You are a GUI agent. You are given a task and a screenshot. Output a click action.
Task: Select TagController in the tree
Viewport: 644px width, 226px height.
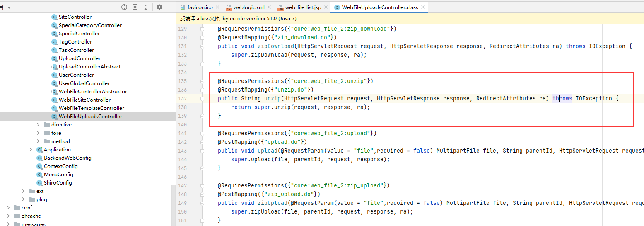(x=75, y=42)
